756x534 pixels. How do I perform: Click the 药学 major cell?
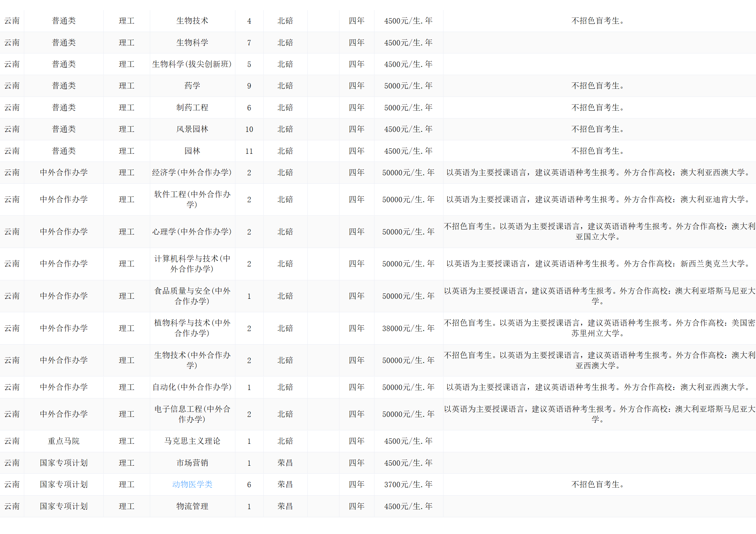point(192,86)
